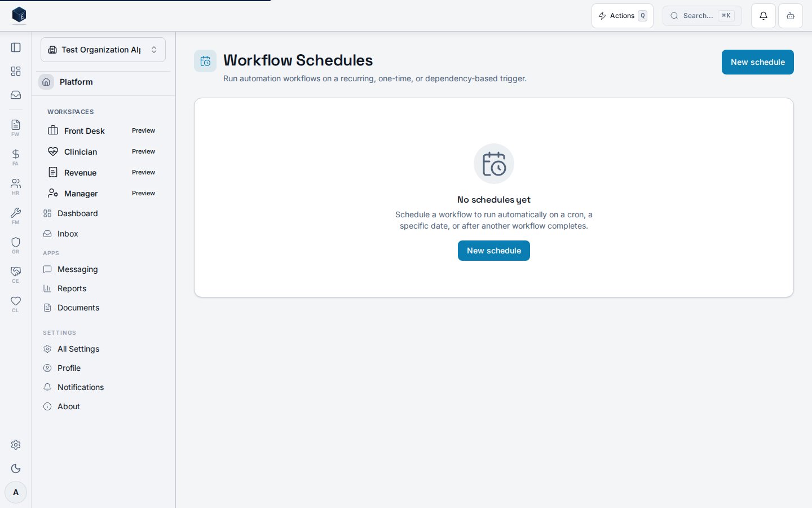The height and width of the screenshot is (508, 812).
Task: Open Messaging app
Action: coord(103,269)
